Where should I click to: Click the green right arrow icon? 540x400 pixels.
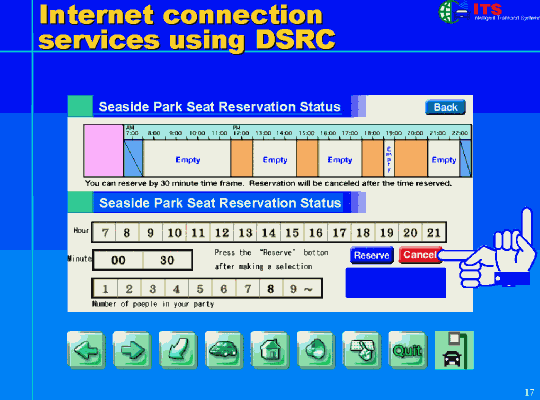pos(132,350)
